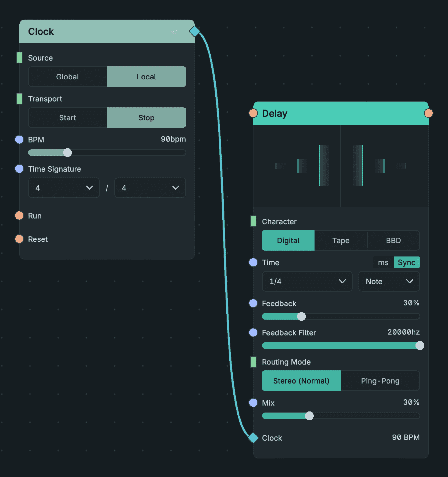Choose Stereo (Normal) routing mode
The width and height of the screenshot is (448, 477).
(301, 381)
